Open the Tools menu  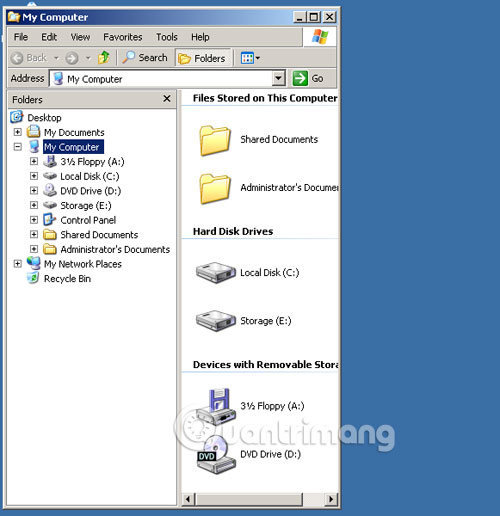point(167,37)
